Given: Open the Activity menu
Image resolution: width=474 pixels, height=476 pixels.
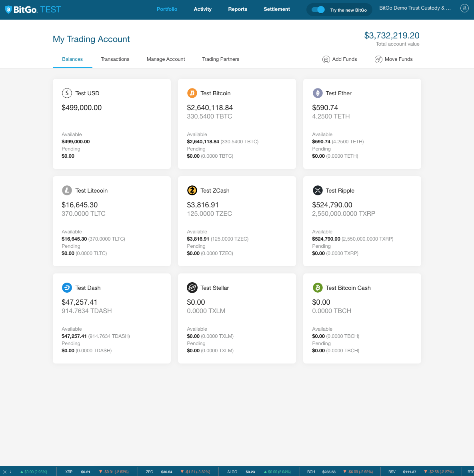Looking at the screenshot, I should (202, 9).
